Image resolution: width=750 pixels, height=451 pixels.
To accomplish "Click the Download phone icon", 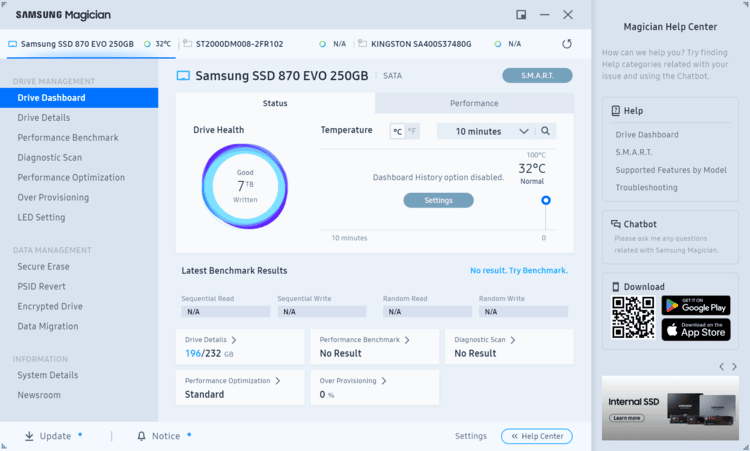I will [616, 287].
